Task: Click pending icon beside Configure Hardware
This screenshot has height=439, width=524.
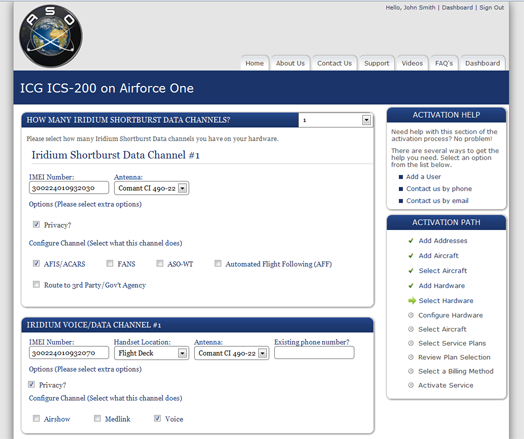Action: [411, 315]
